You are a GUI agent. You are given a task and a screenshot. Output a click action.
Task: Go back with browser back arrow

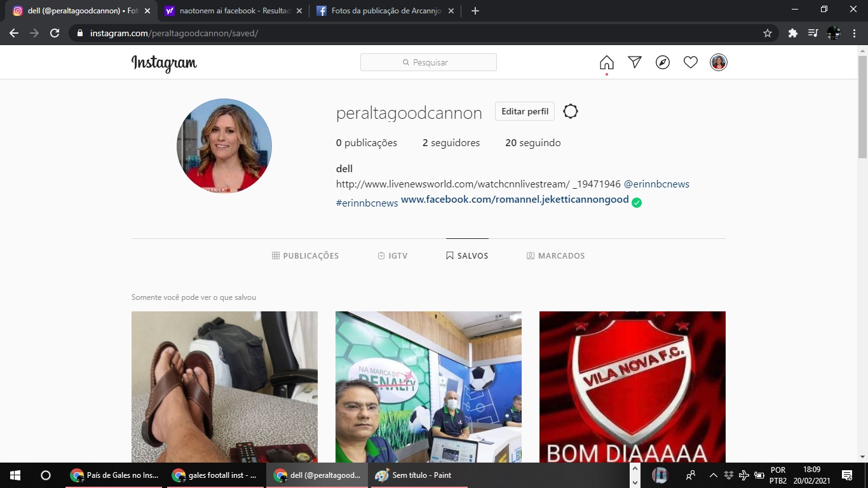(14, 33)
